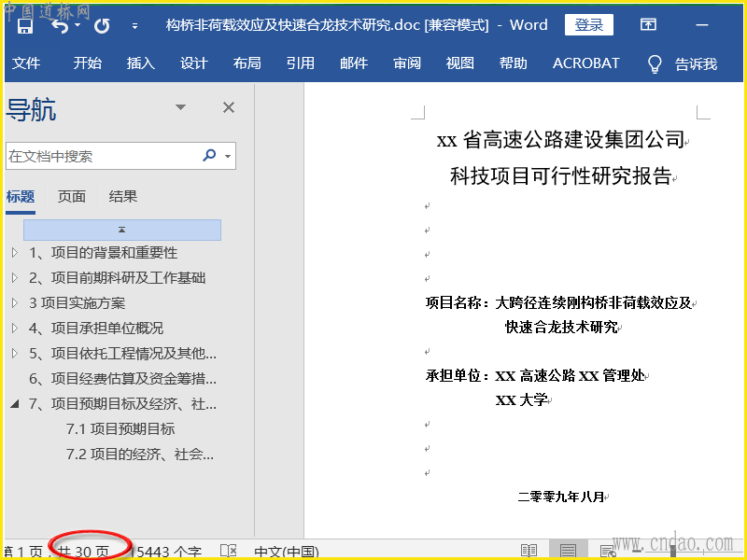Expand heading 1、项目的背景和重要性

click(x=15, y=252)
